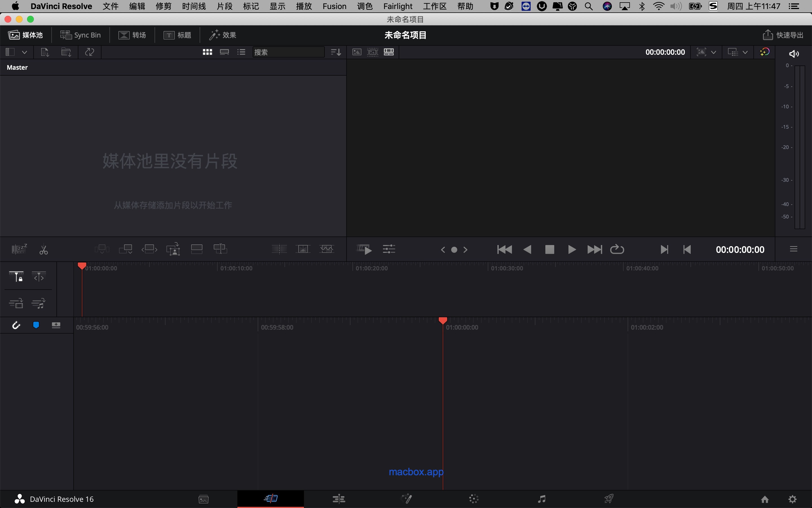Viewport: 812px width, 508px height.
Task: Toggle the bin list sidebar icon
Action: [10, 52]
